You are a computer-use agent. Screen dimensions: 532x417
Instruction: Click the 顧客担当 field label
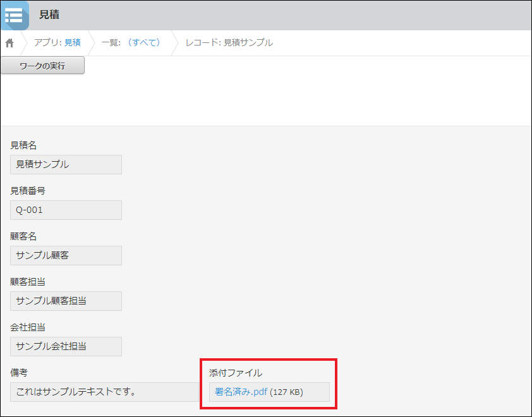[28, 282]
